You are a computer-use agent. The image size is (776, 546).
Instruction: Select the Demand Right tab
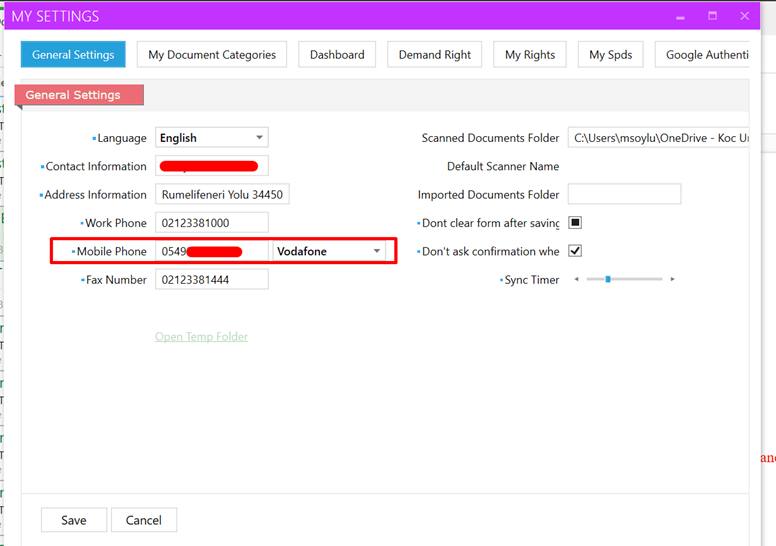435,55
